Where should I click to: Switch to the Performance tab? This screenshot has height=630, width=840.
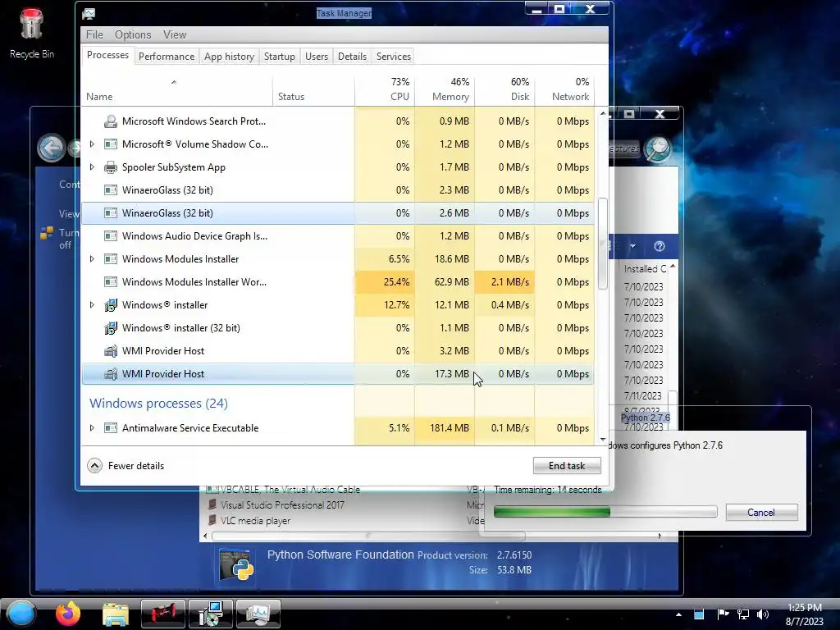167,57
